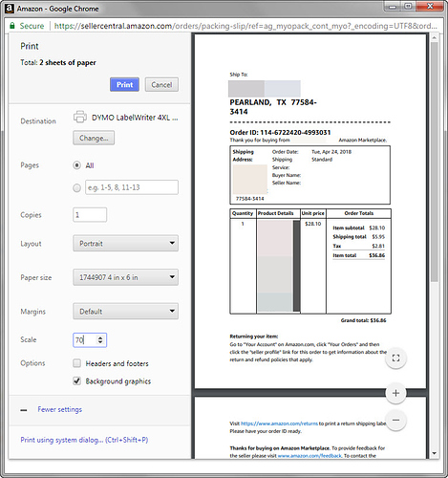This screenshot has height=478, width=448.
Task: Click the DYMO LabelWriter 4XL destination name
Action: [135, 118]
